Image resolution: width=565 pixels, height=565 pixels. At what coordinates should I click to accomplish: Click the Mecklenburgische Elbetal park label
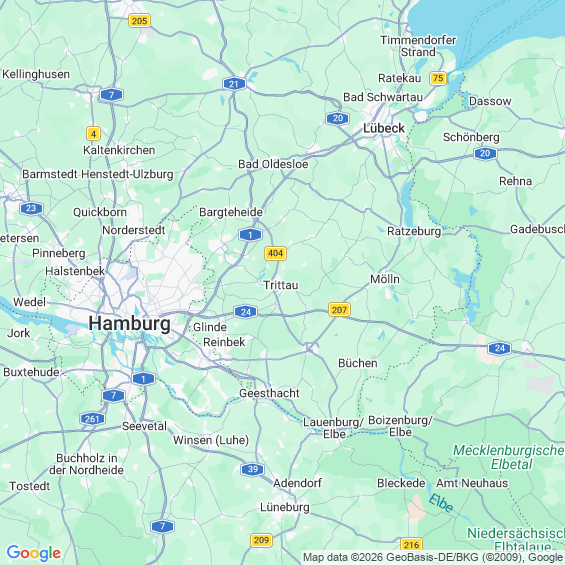tap(509, 457)
